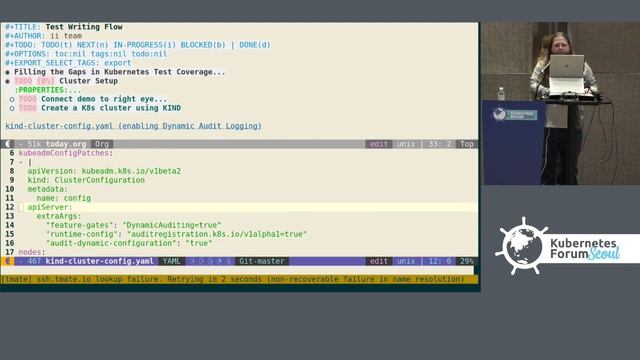Click the tmate lookup failure status message
640x360 pixels.
tap(233, 280)
